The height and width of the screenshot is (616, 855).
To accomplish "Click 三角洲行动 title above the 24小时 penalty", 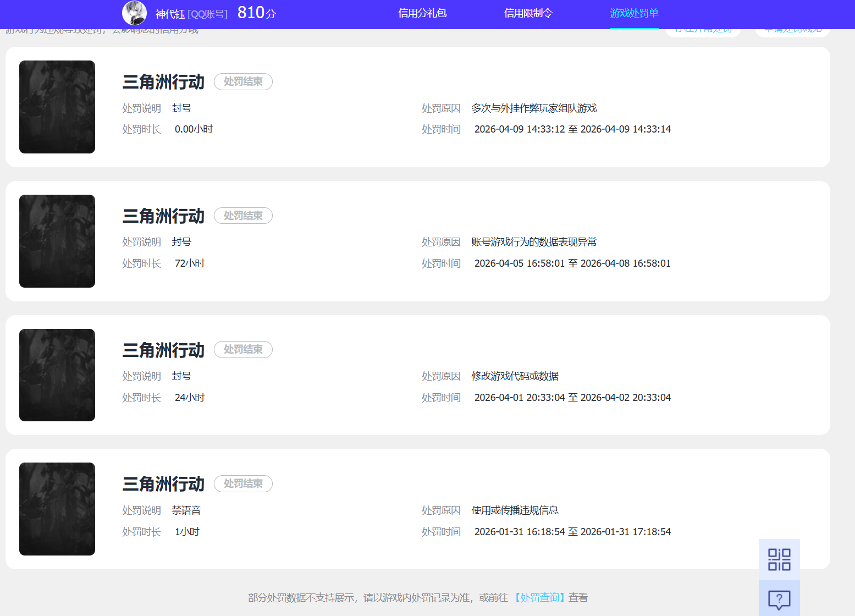I will (x=163, y=350).
